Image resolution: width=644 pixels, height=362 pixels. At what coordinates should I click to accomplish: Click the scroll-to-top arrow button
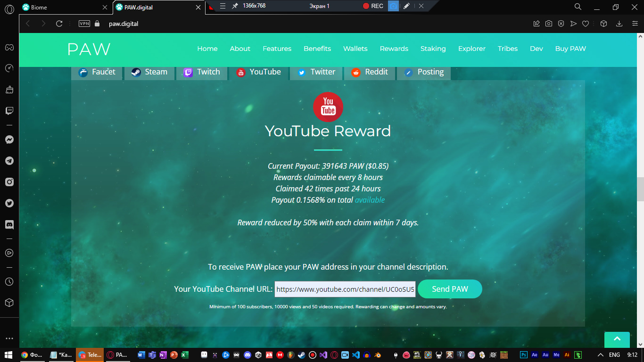(x=617, y=339)
